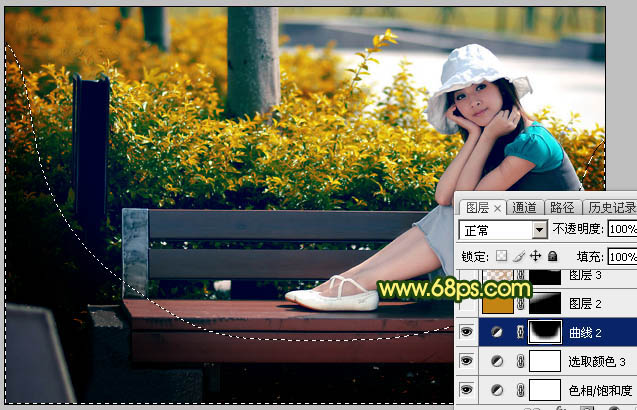Close the 图层 tab with its x
Viewport: 637px width, 410px height.
coord(498,208)
